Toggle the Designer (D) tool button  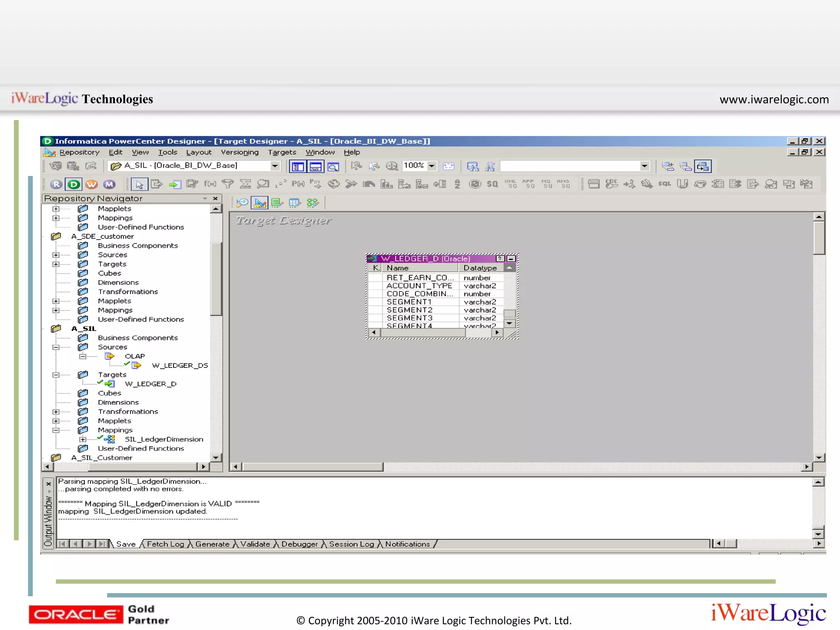point(74,185)
